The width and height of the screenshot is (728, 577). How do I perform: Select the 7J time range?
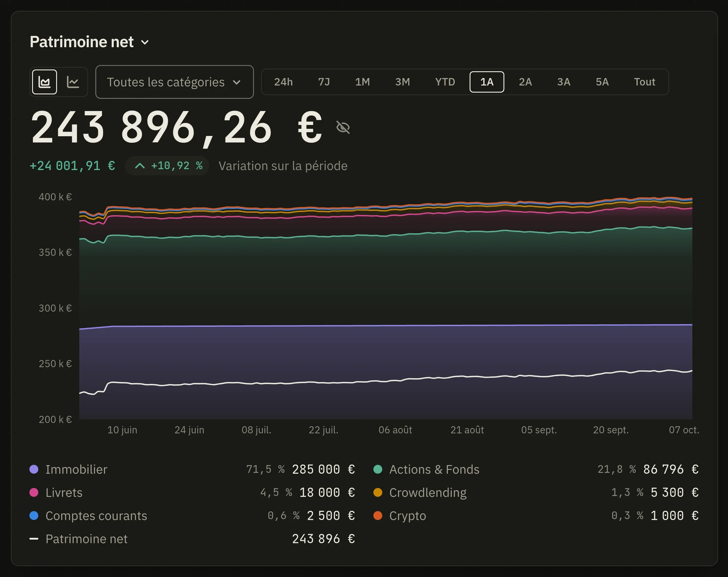324,82
